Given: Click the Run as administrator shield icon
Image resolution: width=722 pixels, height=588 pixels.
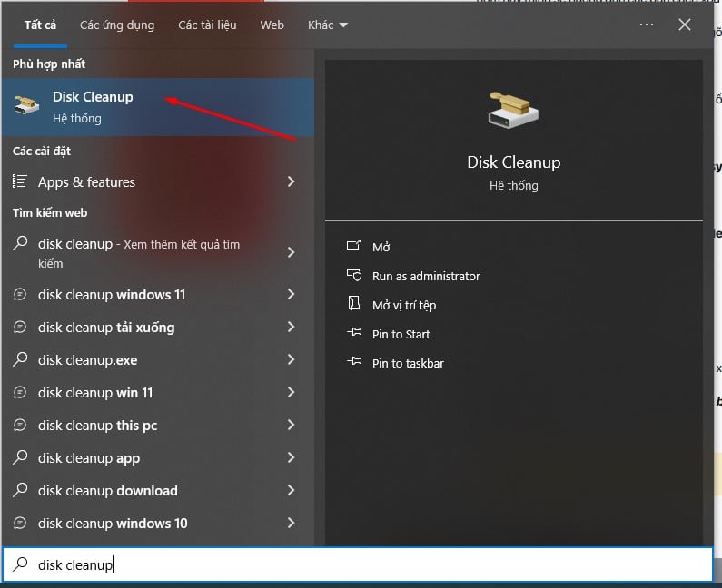Looking at the screenshot, I should coord(354,276).
